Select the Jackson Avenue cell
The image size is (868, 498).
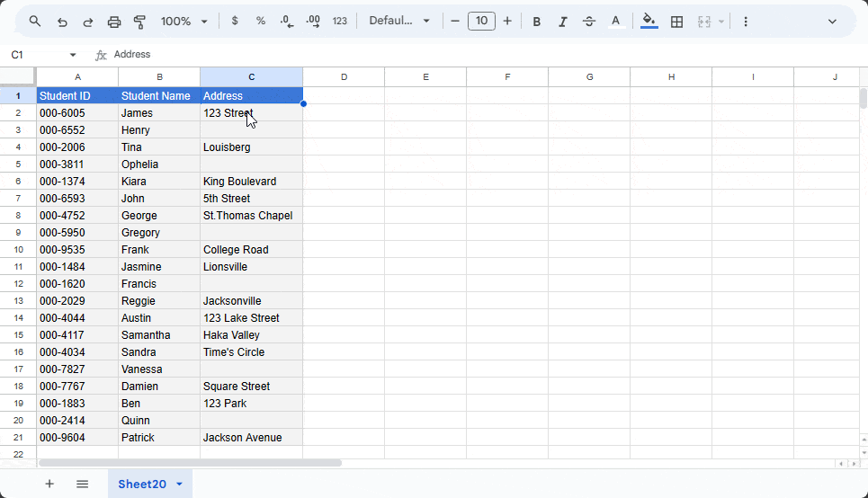coord(251,437)
